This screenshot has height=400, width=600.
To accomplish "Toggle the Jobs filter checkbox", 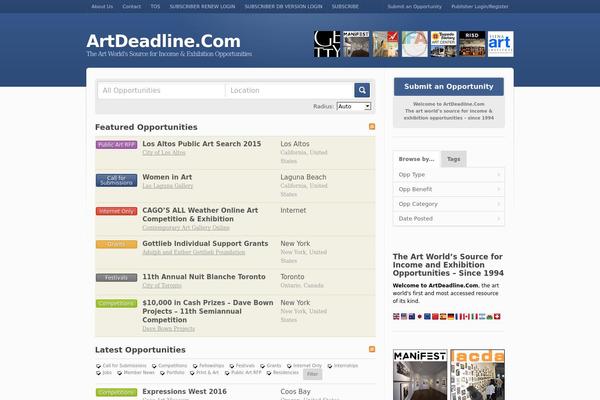I will click(x=98, y=373).
